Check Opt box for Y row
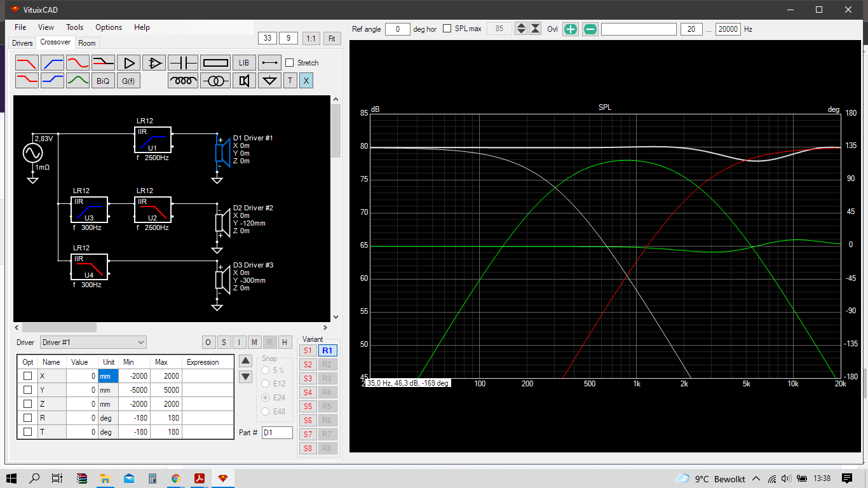The image size is (868, 488). pos(27,390)
